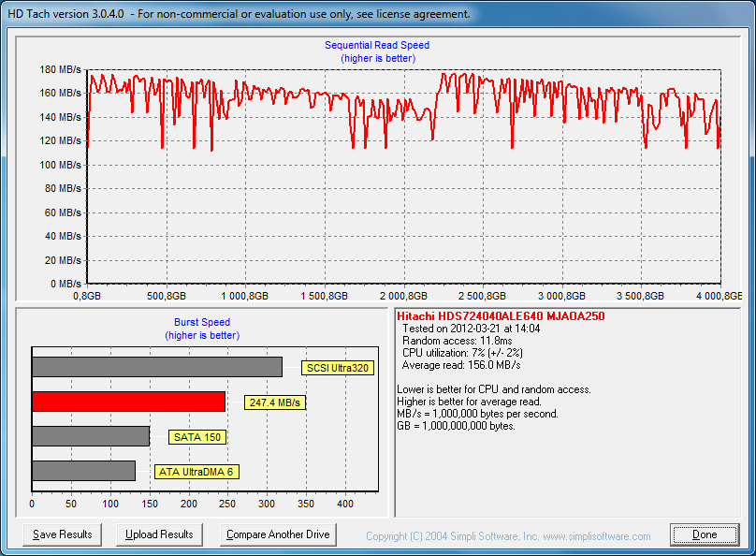Click the Tested on 2012-03-21 line
Image resolution: width=756 pixels, height=556 pixels.
(471, 329)
